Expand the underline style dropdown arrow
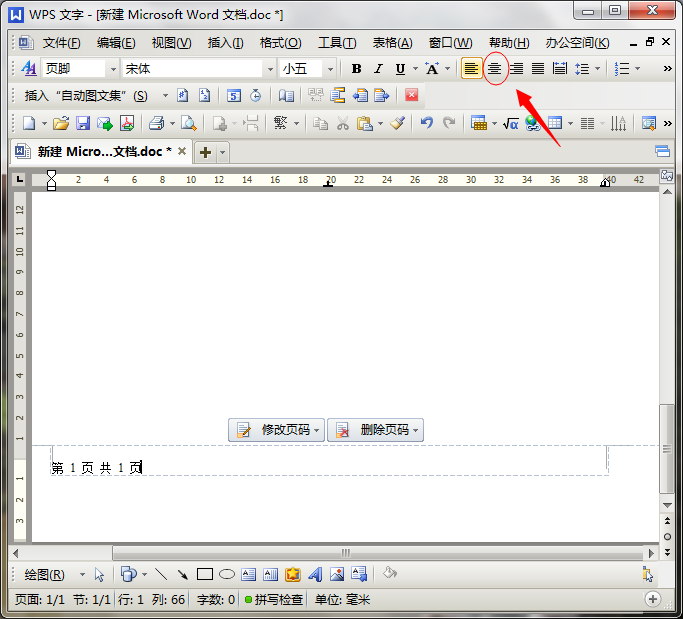This screenshot has width=683, height=619. (415, 69)
